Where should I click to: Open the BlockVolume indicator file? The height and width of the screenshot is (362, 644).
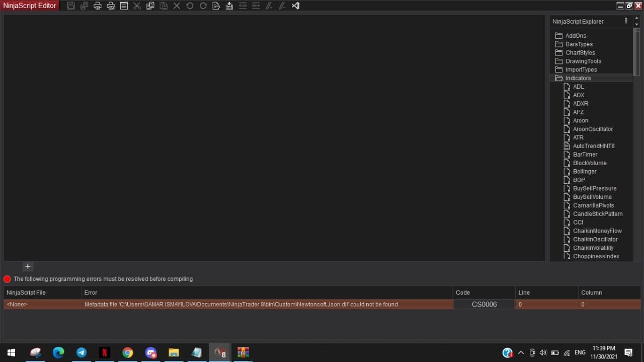click(585, 163)
